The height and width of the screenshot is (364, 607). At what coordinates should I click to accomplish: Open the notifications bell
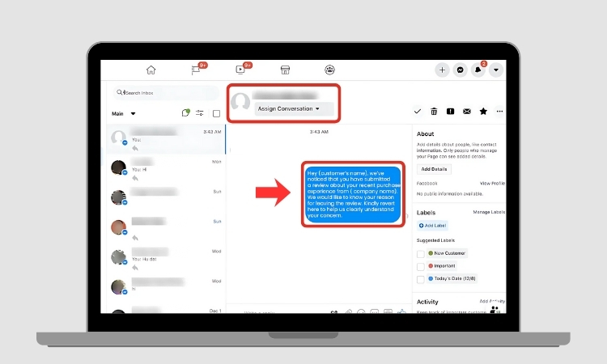coord(478,70)
